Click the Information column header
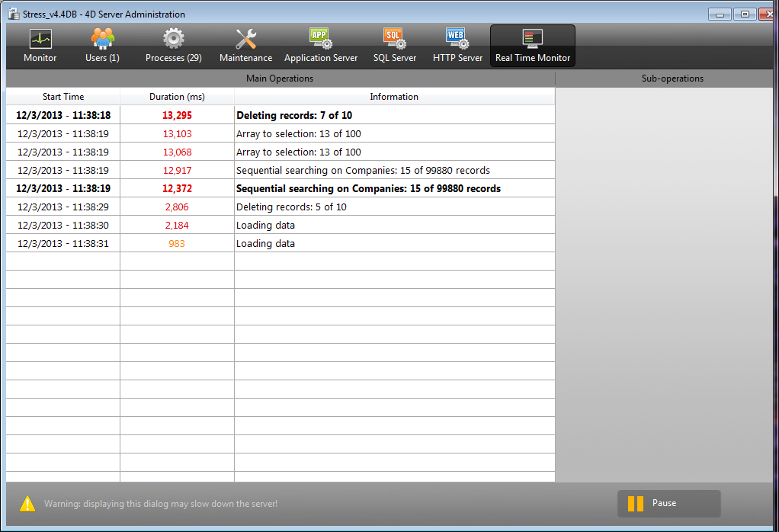Image resolution: width=779 pixels, height=532 pixels. coord(394,97)
